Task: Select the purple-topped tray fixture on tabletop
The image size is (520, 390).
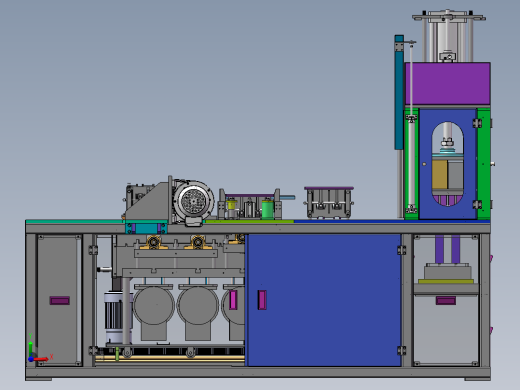Action: click(329, 202)
